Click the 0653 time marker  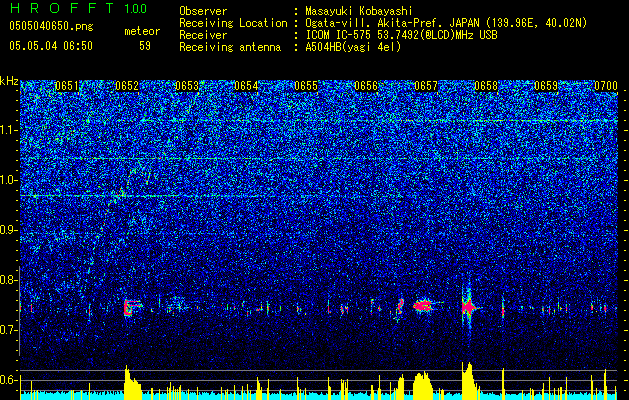187,86
